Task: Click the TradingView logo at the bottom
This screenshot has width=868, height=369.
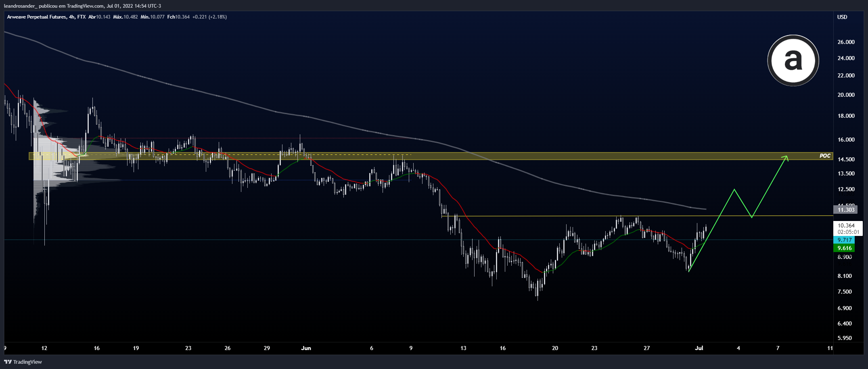Action: [23, 362]
